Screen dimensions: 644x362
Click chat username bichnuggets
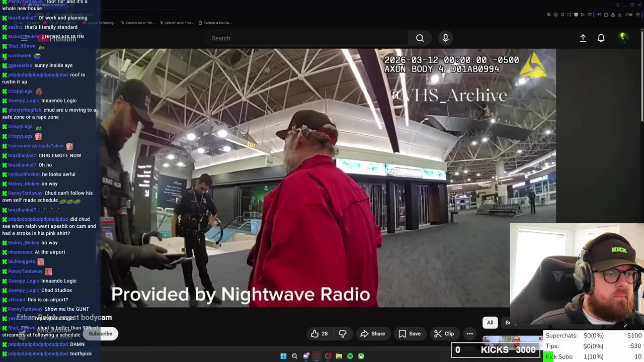coord(22,262)
